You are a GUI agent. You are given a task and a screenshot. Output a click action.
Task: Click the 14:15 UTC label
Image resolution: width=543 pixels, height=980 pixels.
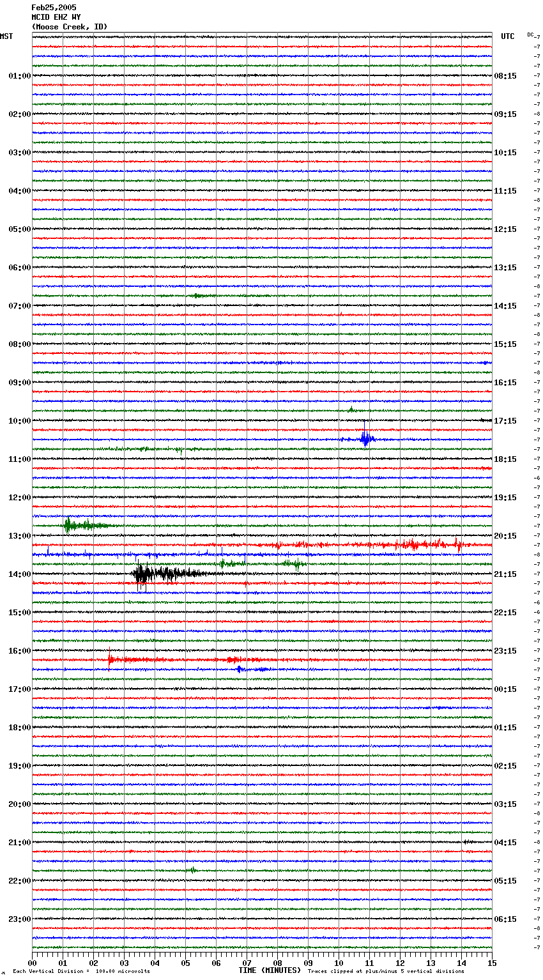(x=505, y=306)
